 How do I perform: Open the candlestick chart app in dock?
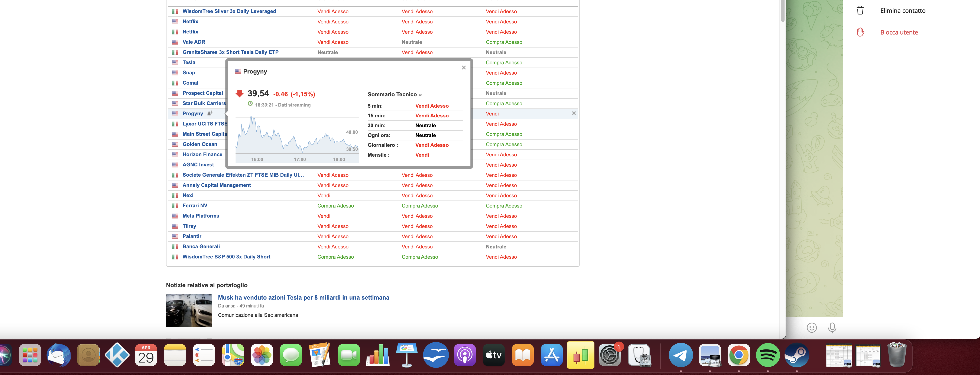point(581,355)
